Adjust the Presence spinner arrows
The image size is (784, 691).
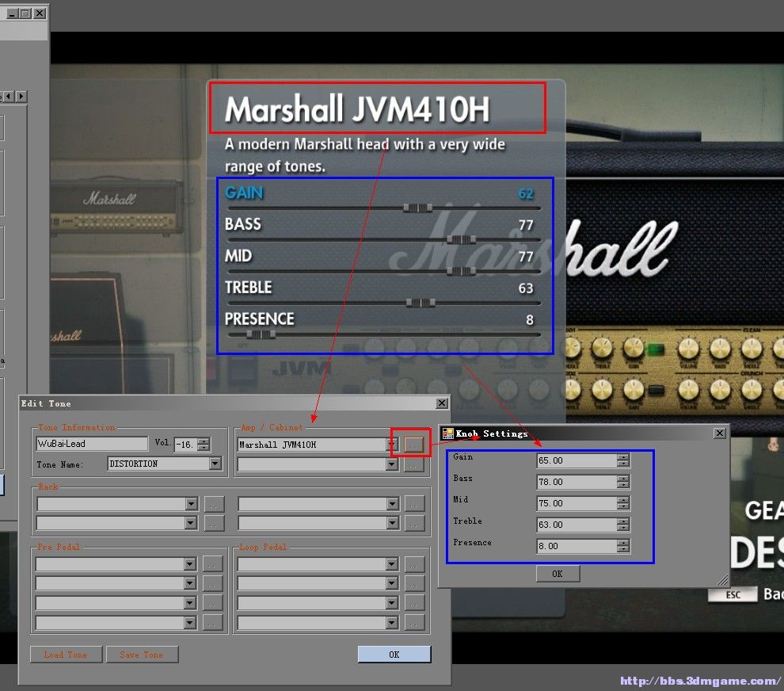(x=623, y=547)
